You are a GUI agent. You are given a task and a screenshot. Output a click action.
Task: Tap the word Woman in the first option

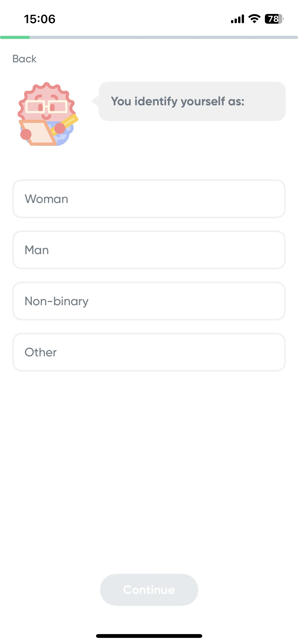46,199
